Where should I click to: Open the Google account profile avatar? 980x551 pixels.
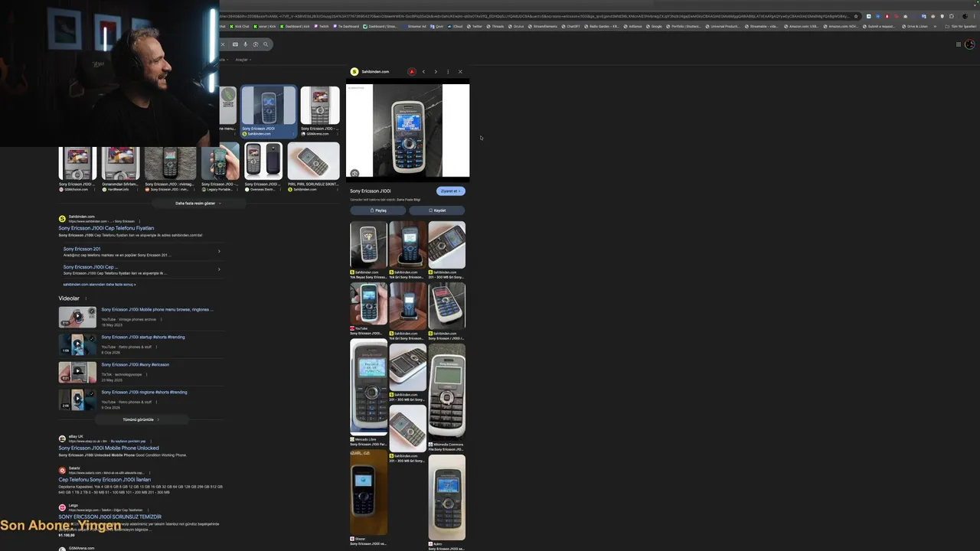(969, 44)
